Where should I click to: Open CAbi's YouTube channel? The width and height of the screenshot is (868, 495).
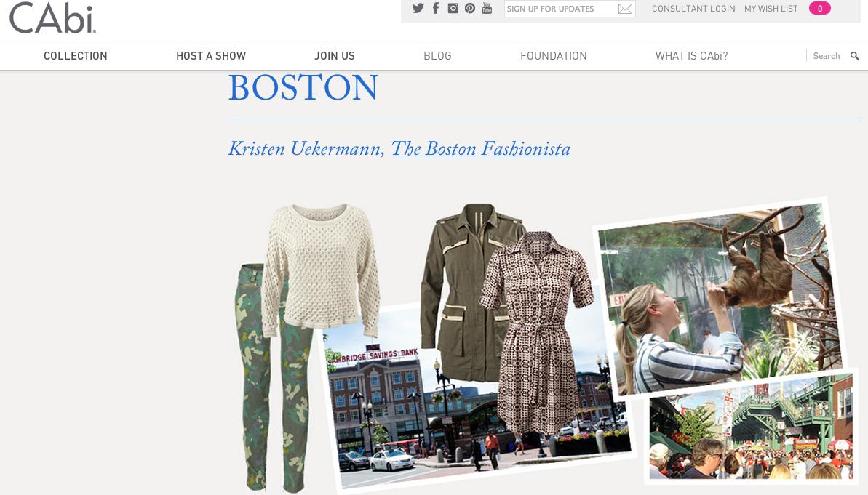coord(487,8)
